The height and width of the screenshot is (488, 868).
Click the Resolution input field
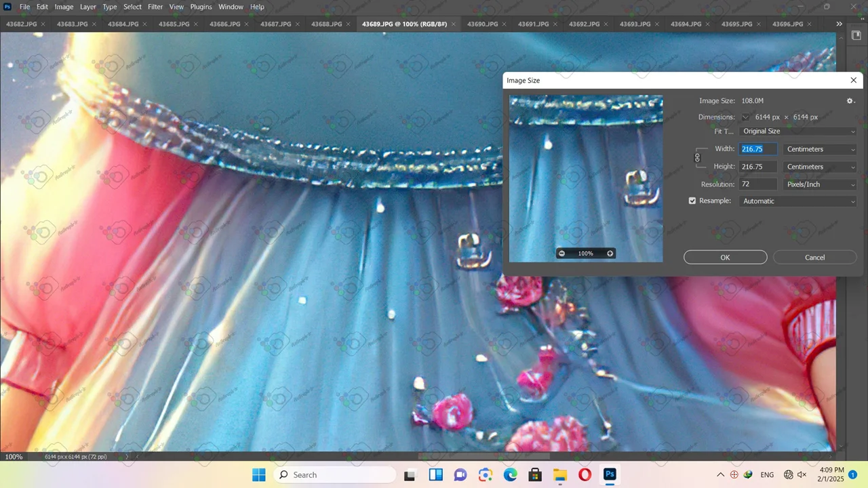click(x=757, y=184)
